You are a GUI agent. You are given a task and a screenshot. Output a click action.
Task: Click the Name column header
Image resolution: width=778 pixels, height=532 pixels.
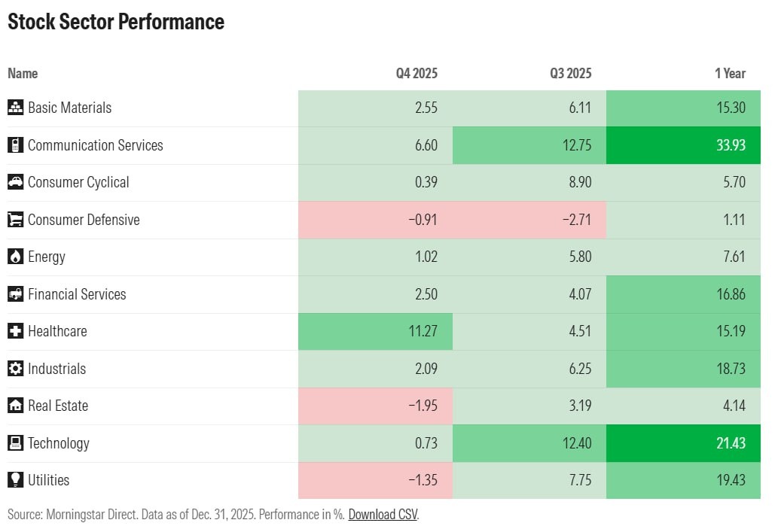23,73
